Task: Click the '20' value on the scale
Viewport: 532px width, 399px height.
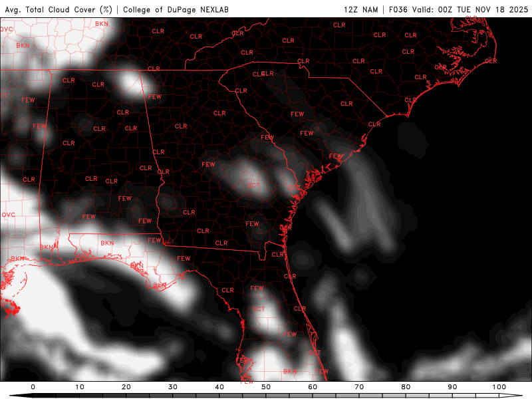Action: coord(126,387)
